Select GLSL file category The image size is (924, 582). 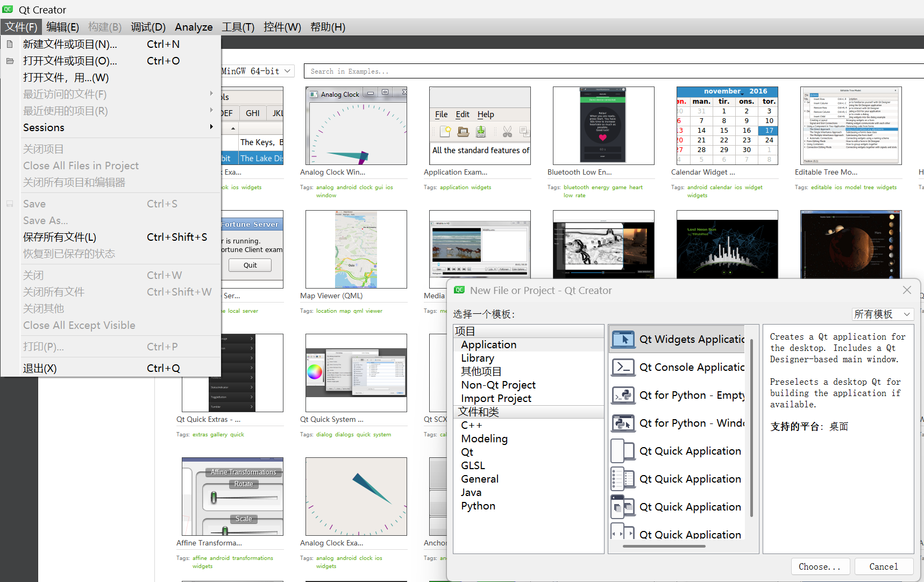(529, 465)
